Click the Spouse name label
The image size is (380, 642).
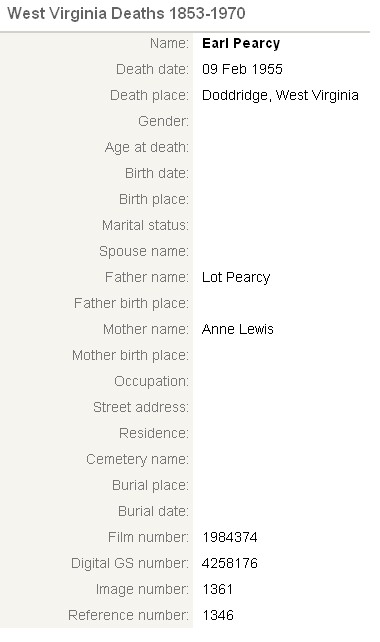[x=144, y=251]
